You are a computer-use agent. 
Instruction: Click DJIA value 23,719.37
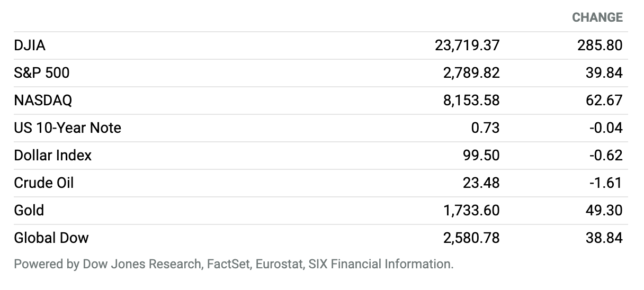click(467, 46)
